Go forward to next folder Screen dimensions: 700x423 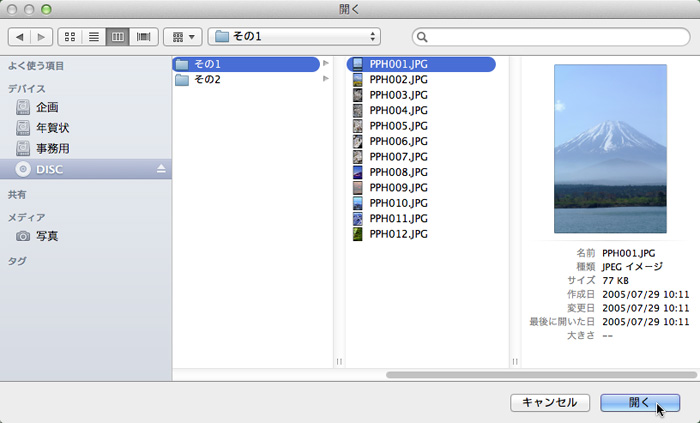pyautogui.click(x=41, y=37)
